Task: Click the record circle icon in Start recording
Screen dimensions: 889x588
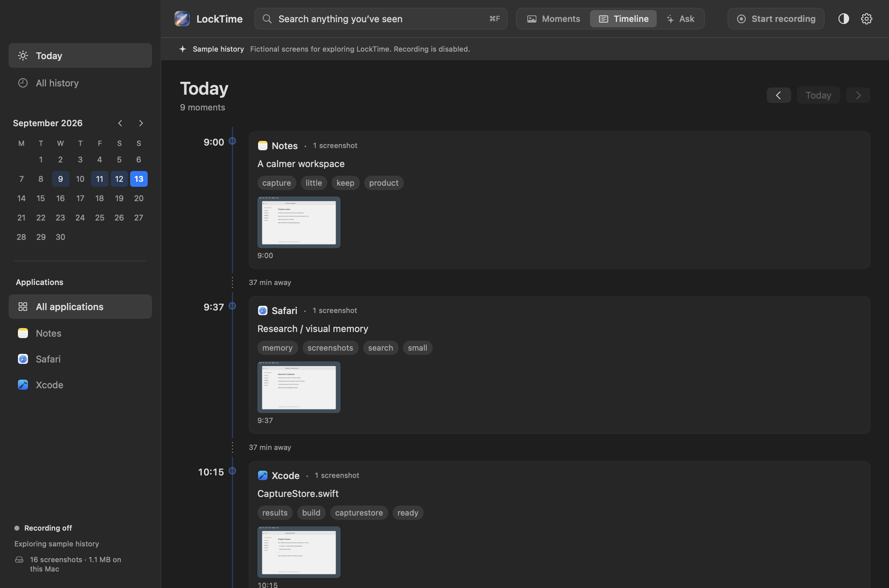Action: tap(741, 19)
